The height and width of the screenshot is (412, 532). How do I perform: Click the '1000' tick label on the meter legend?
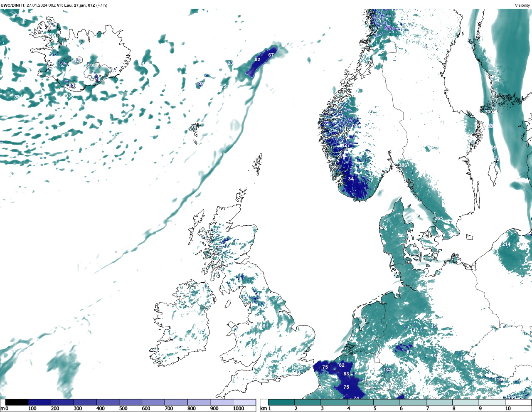(x=239, y=409)
